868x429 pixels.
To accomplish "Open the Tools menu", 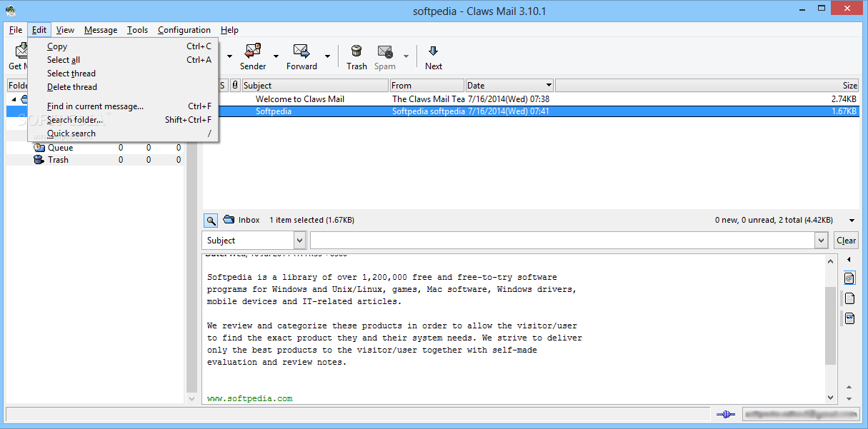I will click(x=138, y=30).
